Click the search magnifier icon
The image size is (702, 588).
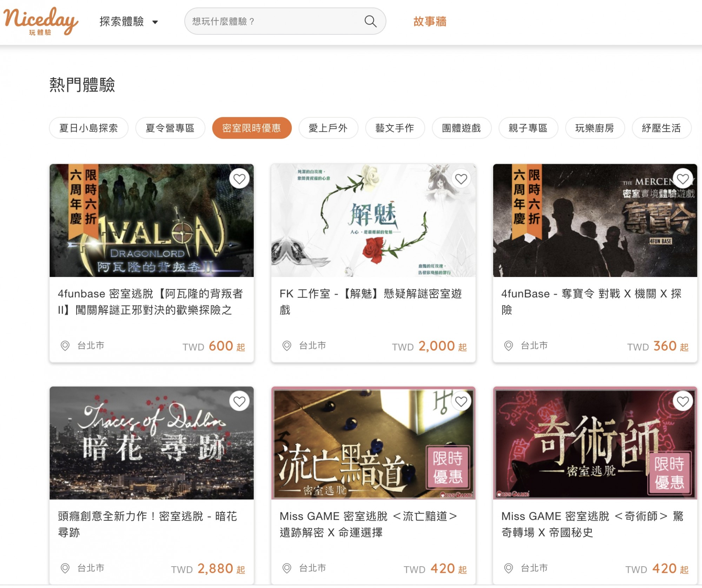pyautogui.click(x=370, y=21)
